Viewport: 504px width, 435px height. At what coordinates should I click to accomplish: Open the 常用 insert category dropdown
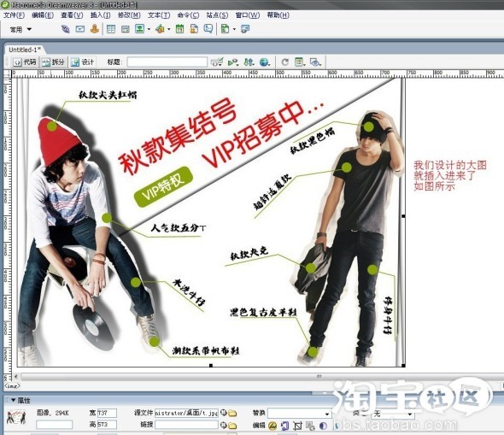pyautogui.click(x=21, y=30)
